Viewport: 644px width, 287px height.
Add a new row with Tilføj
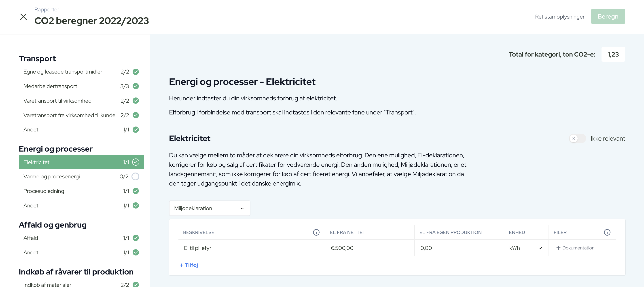coord(189,265)
